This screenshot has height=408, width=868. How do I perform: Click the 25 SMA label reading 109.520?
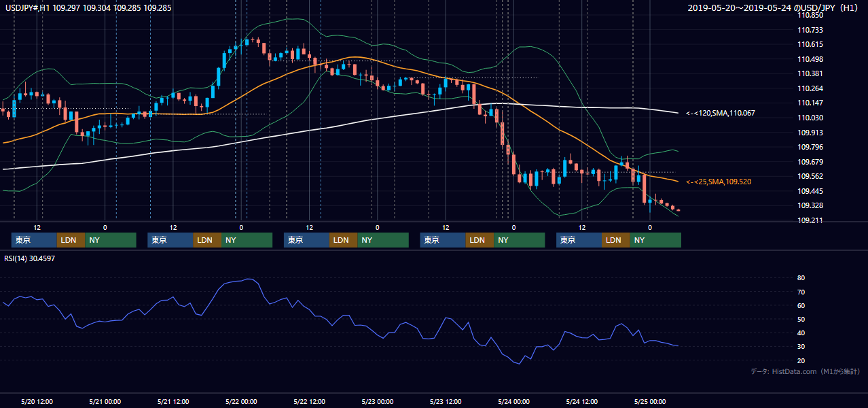[x=719, y=182]
